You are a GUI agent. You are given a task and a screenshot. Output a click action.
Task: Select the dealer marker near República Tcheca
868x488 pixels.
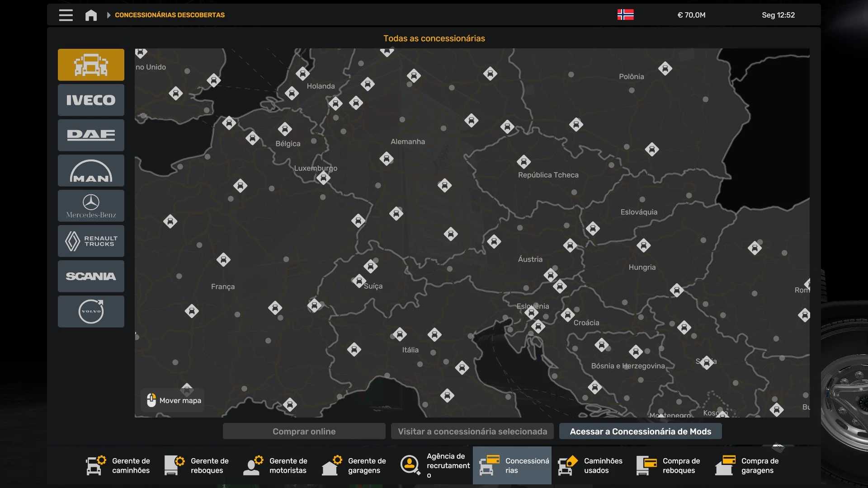[x=524, y=161]
